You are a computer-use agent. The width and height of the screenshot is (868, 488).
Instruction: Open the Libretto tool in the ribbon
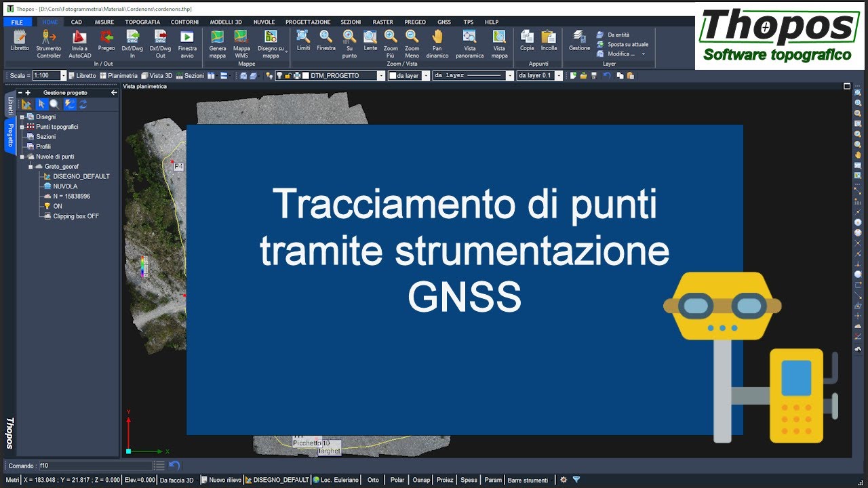(x=20, y=40)
